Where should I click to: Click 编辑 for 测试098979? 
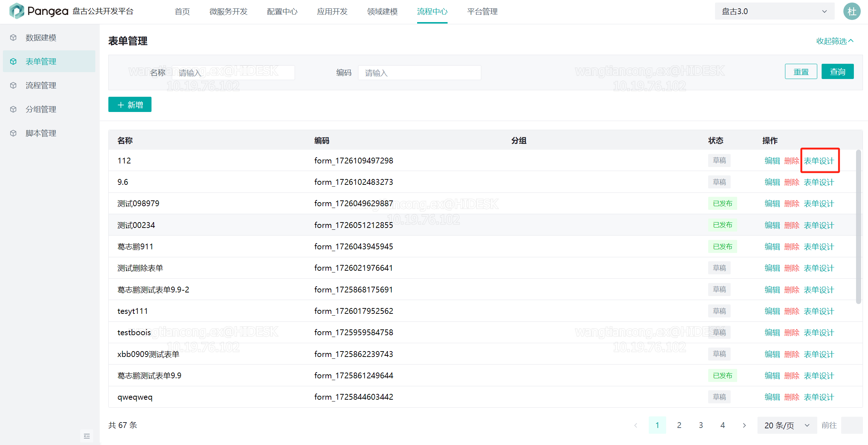click(x=772, y=204)
